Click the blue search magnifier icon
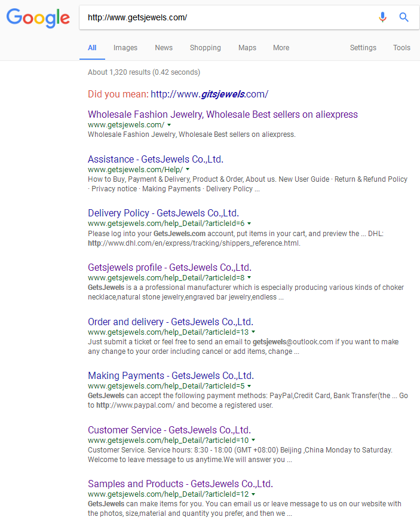The image size is (420, 526). click(404, 17)
